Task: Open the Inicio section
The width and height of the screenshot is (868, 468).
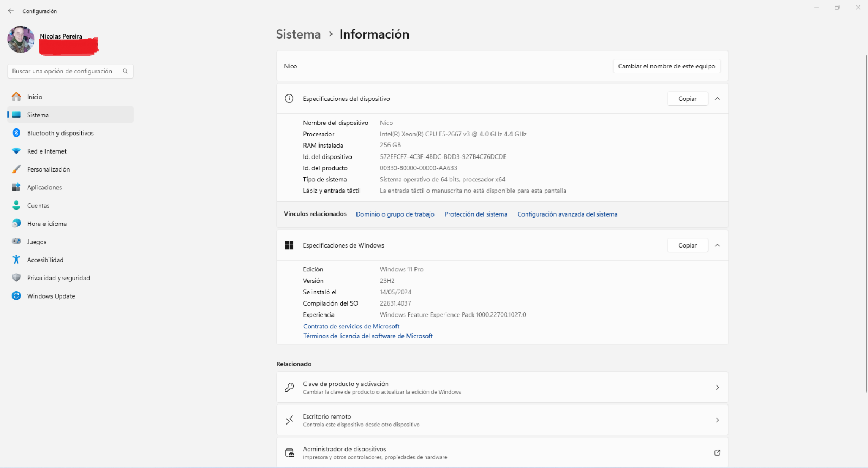Action: click(x=71, y=97)
